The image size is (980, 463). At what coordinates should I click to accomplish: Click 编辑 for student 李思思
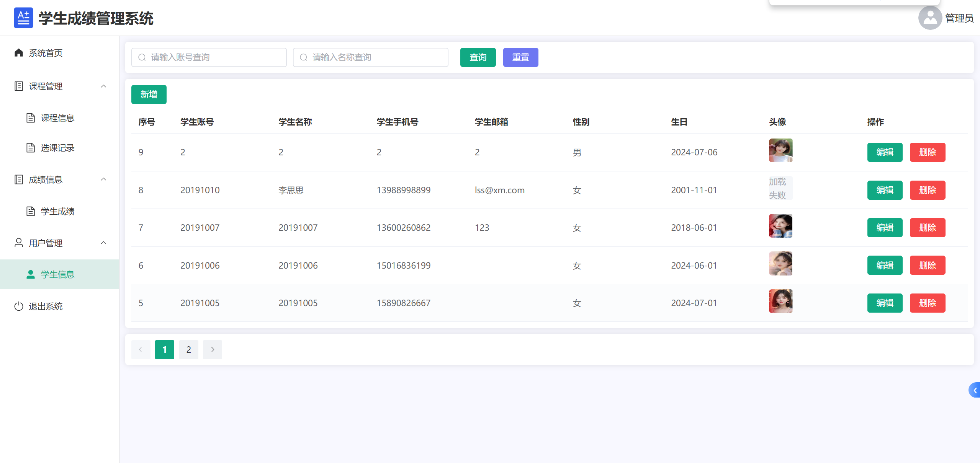[x=885, y=190]
